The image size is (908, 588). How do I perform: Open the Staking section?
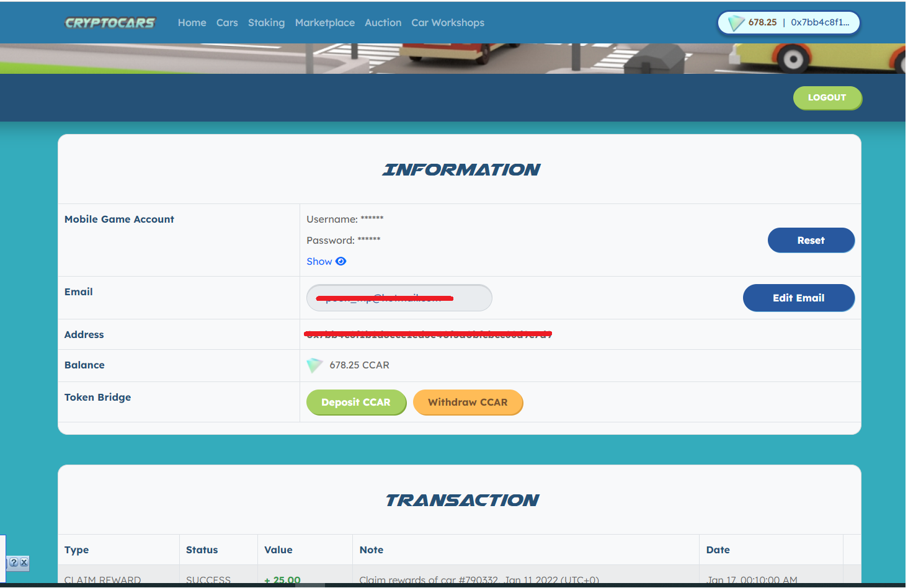click(x=266, y=23)
